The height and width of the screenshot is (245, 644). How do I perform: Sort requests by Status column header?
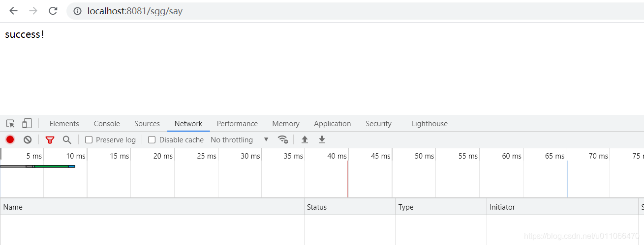tap(317, 207)
